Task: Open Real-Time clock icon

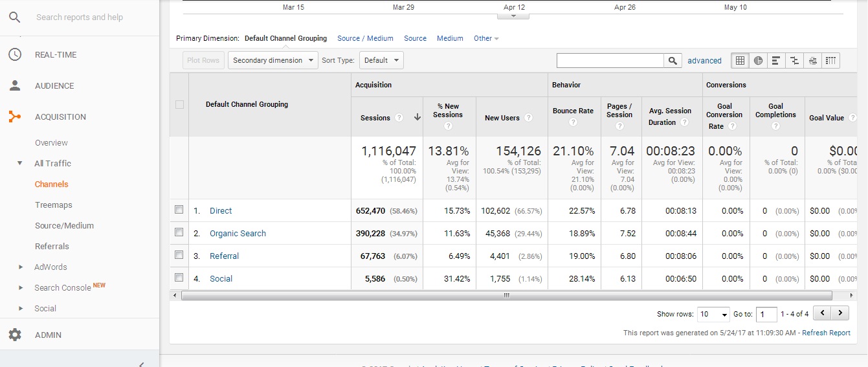Action: pyautogui.click(x=14, y=54)
